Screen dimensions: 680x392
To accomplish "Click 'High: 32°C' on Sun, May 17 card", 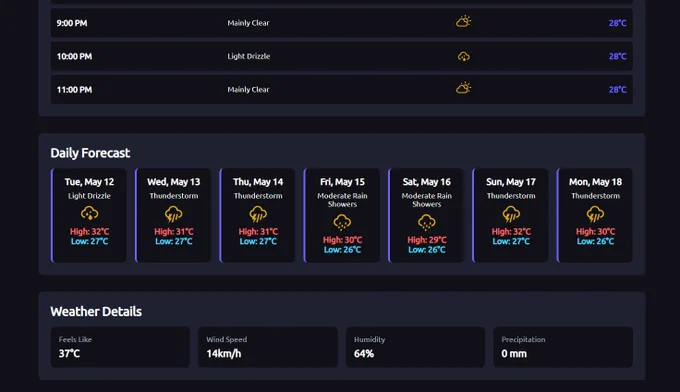I will (x=511, y=232).
